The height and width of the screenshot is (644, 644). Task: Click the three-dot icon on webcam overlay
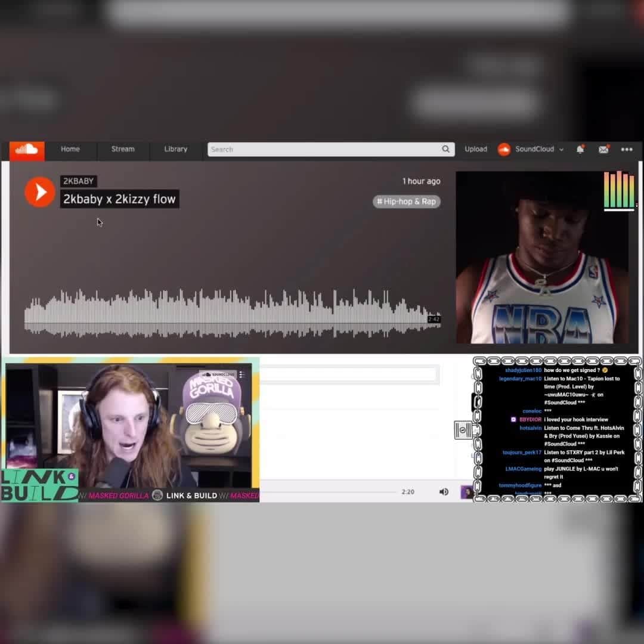click(242, 374)
